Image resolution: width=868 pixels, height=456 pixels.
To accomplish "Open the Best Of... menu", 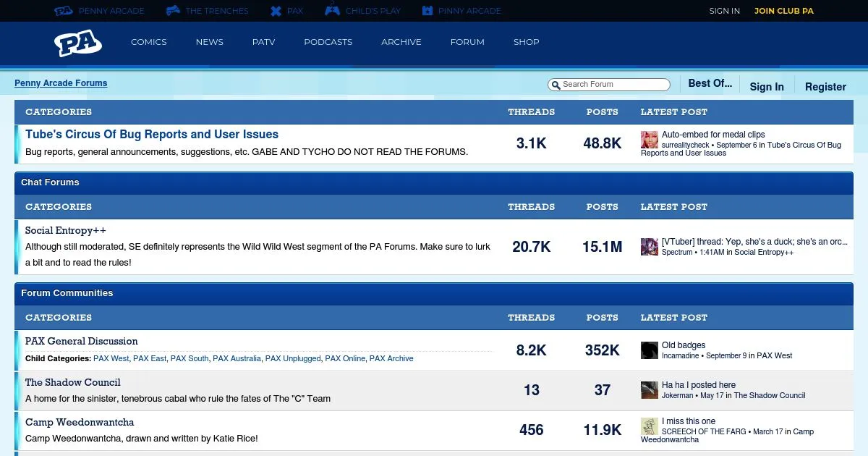I will coord(710,84).
